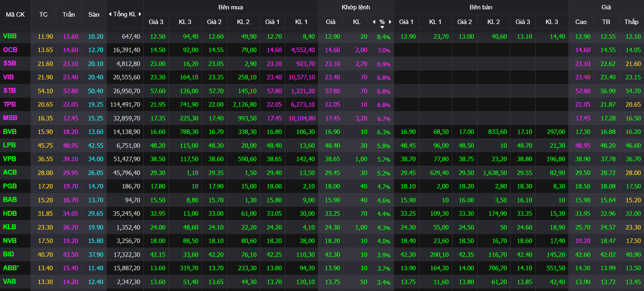Click the Tổng KL column header label
Screen dimensions: 644x291
125,14
